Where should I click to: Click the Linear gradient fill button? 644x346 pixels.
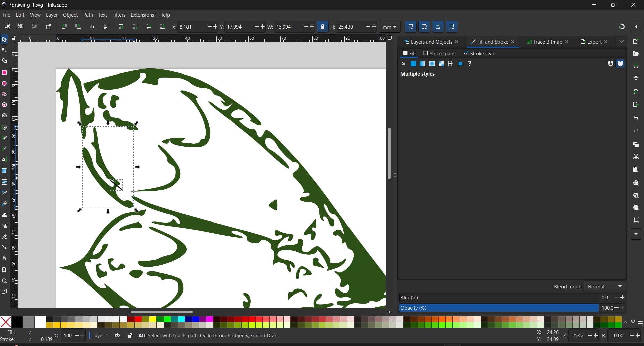pos(423,64)
